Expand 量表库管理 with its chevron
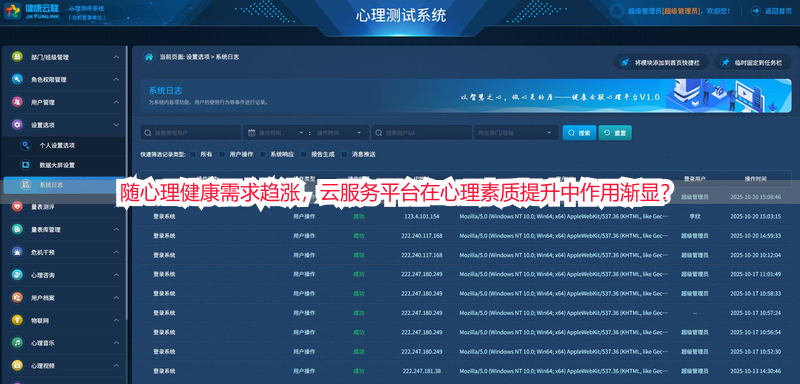This screenshot has height=384, width=800. click(x=116, y=229)
